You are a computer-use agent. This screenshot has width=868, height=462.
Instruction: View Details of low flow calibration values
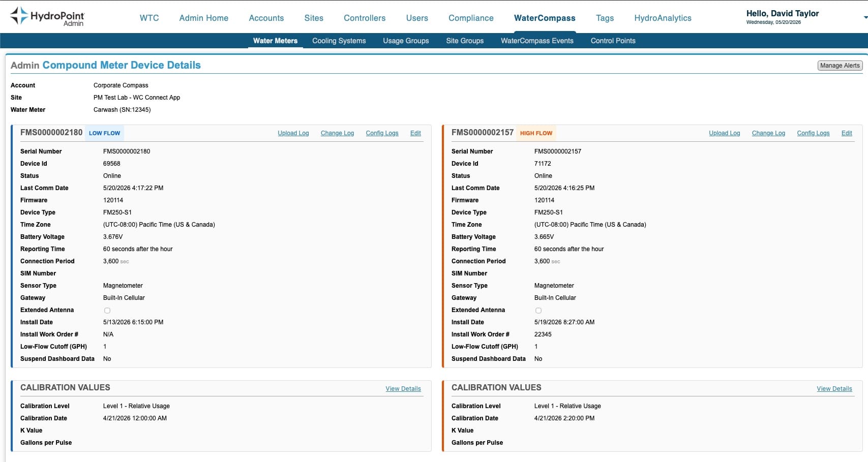(403, 389)
